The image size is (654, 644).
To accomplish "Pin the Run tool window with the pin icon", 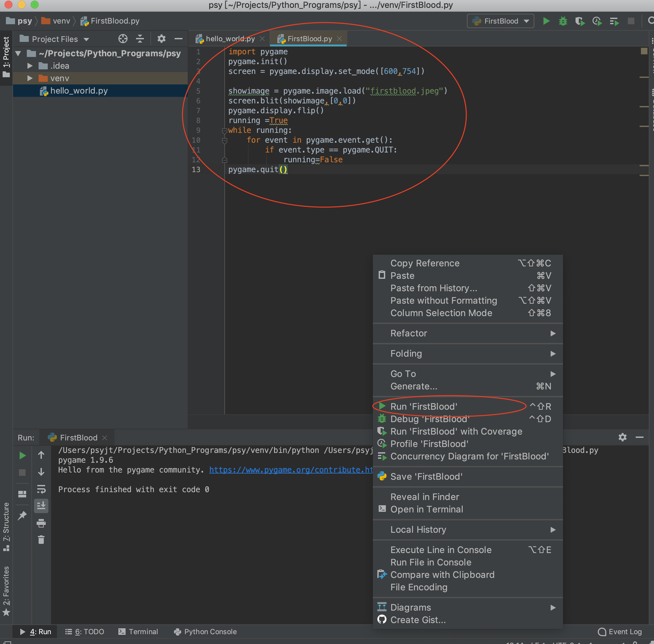I will 22,516.
